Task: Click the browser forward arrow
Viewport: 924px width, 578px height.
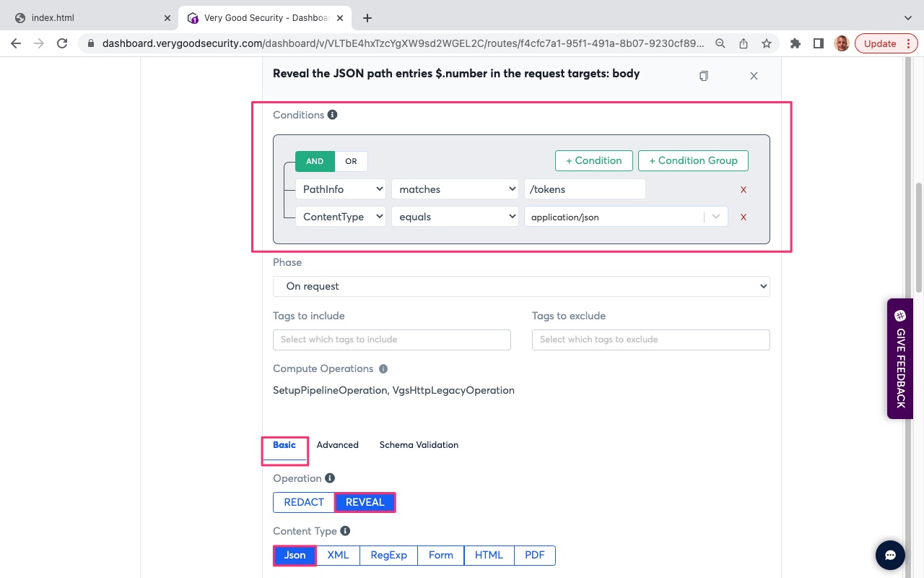Action: tap(39, 43)
